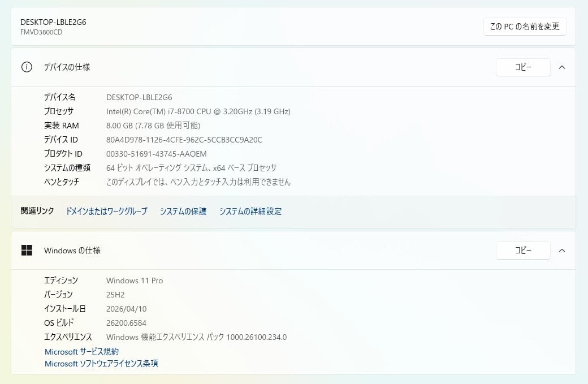This screenshot has width=588, height=384.
Task: Click the インストール日 label
Action: 65,309
